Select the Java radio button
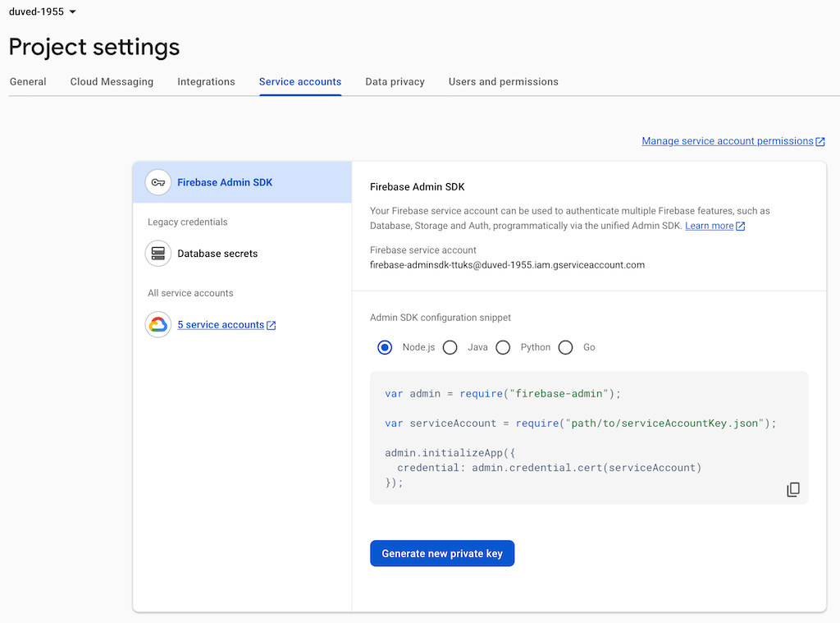 [450, 347]
